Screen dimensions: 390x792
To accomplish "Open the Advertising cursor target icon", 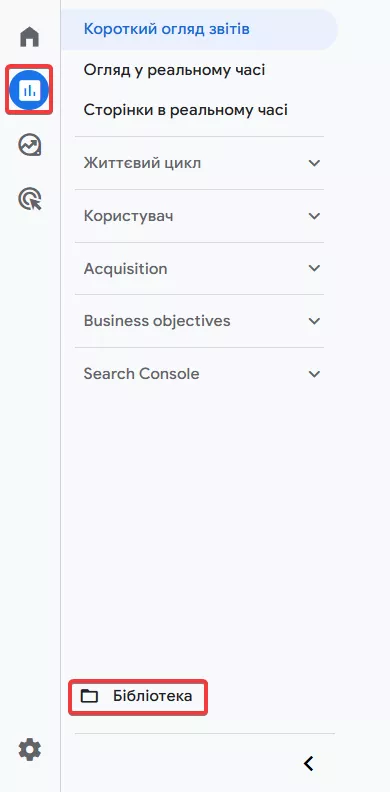I will (x=29, y=199).
